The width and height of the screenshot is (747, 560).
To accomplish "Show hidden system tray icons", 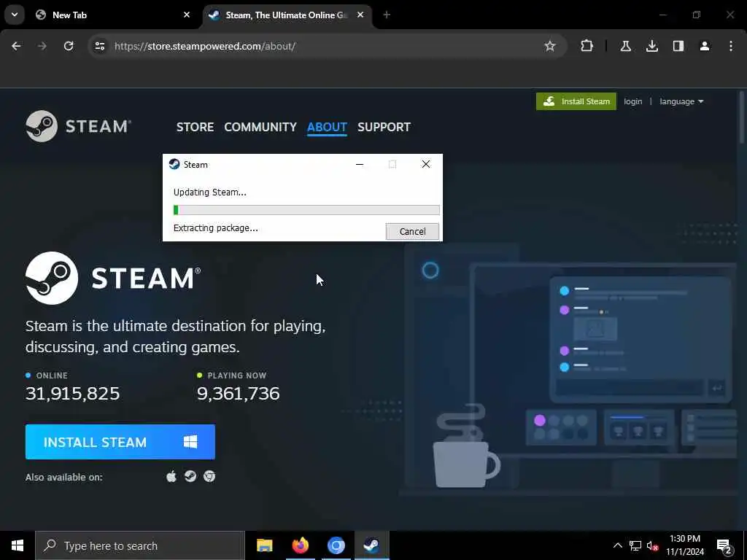I will point(617,545).
